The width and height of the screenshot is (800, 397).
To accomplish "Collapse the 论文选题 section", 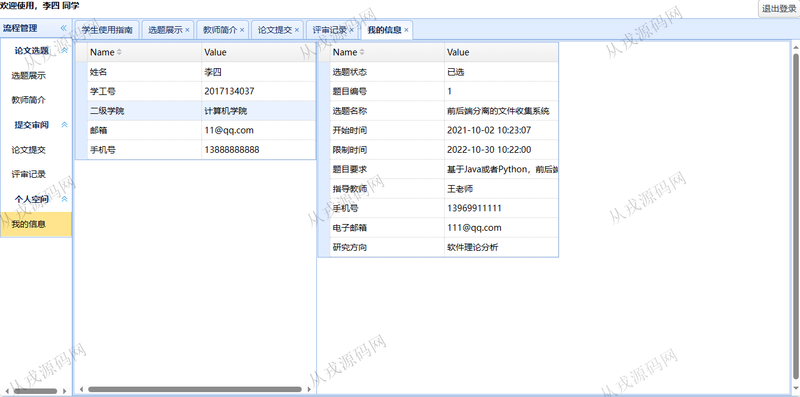I will coord(64,51).
